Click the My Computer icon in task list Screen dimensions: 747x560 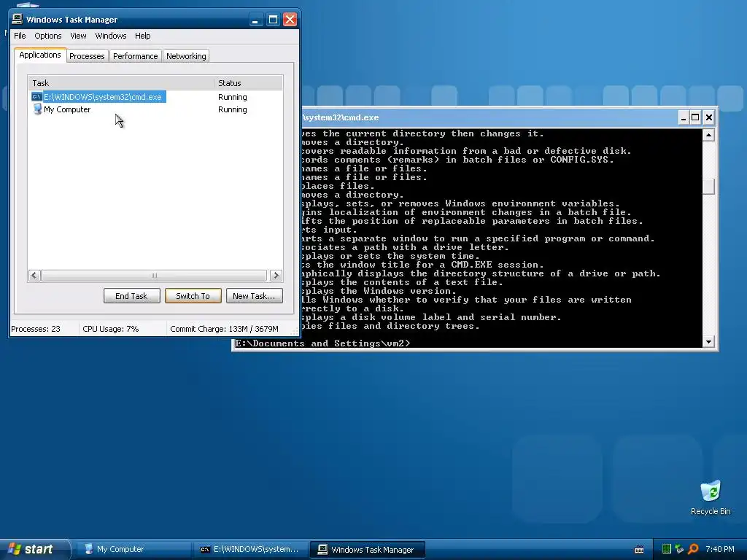(x=37, y=109)
